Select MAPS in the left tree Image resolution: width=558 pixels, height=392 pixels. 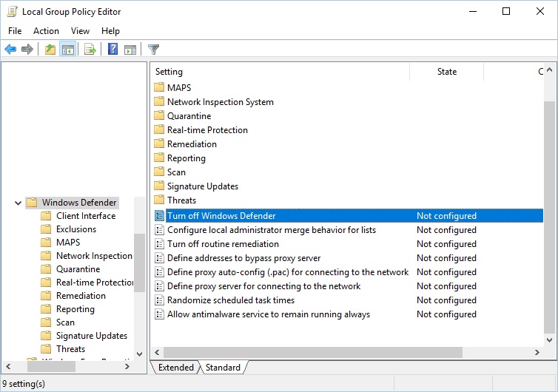(x=68, y=243)
